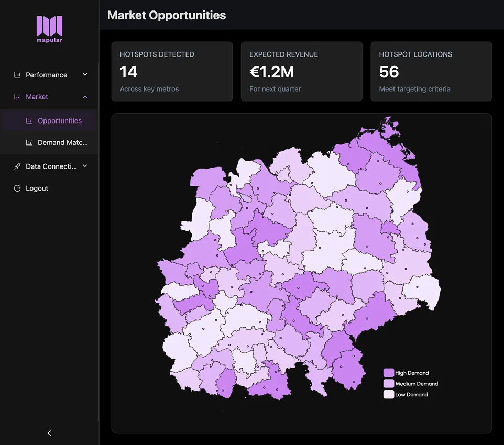Open the Opportunities menu item
Image resolution: width=504 pixels, height=445 pixels.
(59, 120)
